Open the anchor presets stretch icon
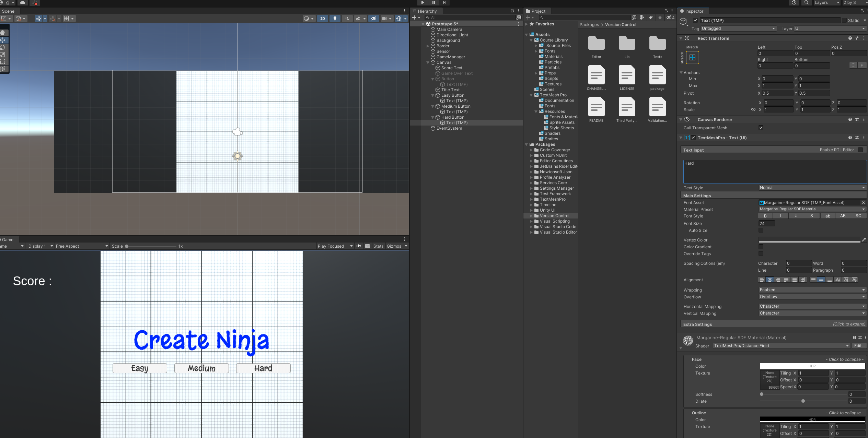The width and height of the screenshot is (868, 438). tap(692, 57)
